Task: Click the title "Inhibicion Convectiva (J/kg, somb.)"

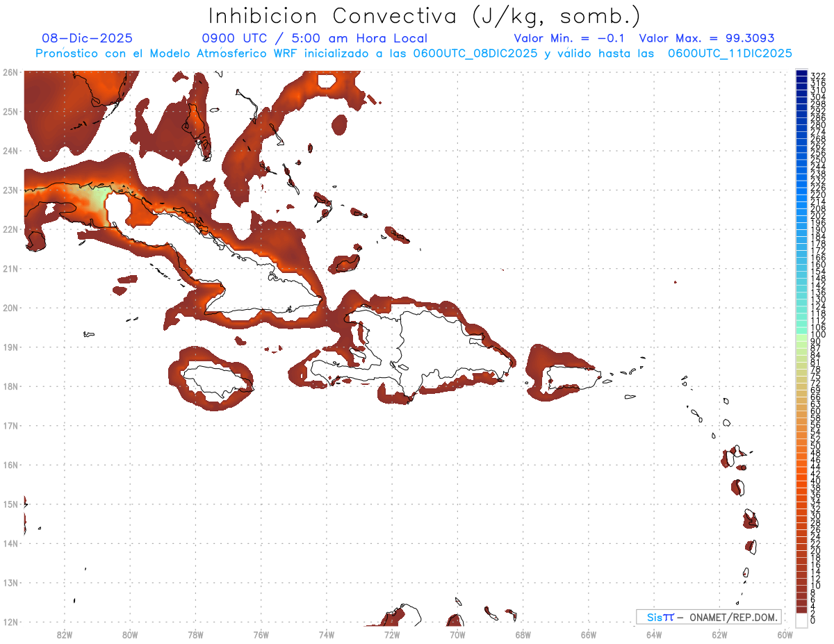Action: click(x=425, y=16)
